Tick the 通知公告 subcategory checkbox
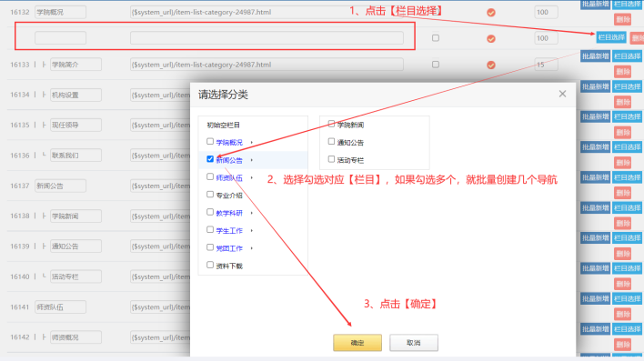The height and width of the screenshot is (362, 644). pyautogui.click(x=331, y=141)
